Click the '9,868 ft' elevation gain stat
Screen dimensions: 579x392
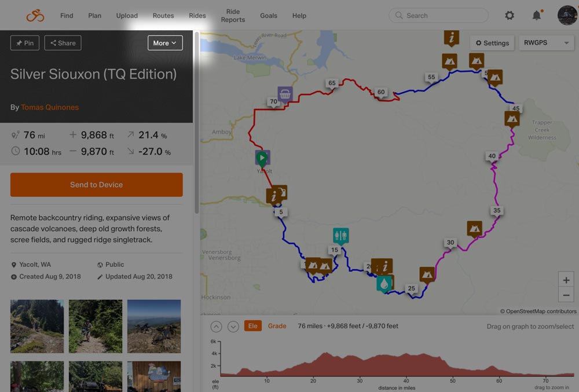[97, 135]
